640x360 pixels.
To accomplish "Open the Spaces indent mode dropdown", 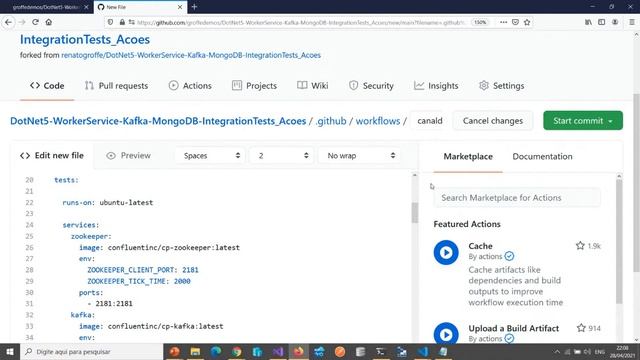I will click(x=210, y=156).
